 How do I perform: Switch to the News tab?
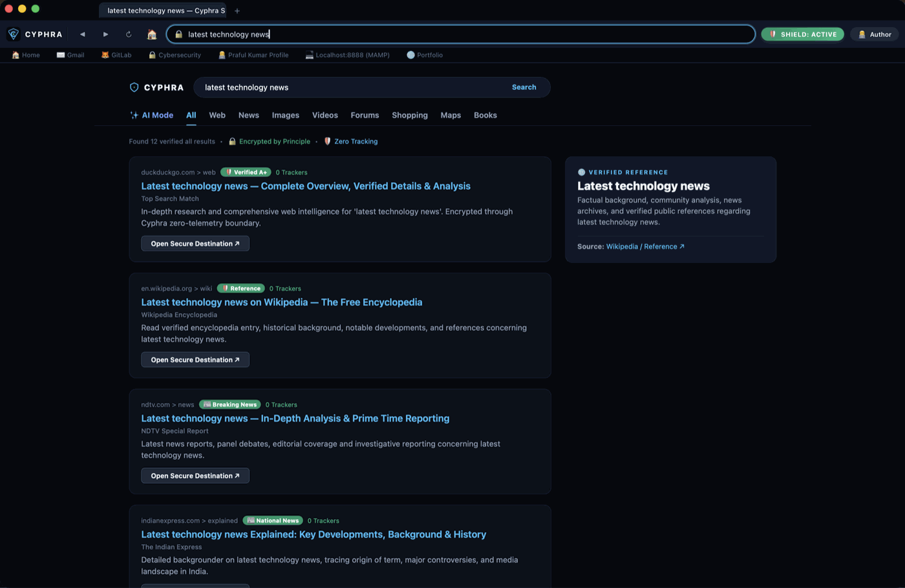(249, 115)
